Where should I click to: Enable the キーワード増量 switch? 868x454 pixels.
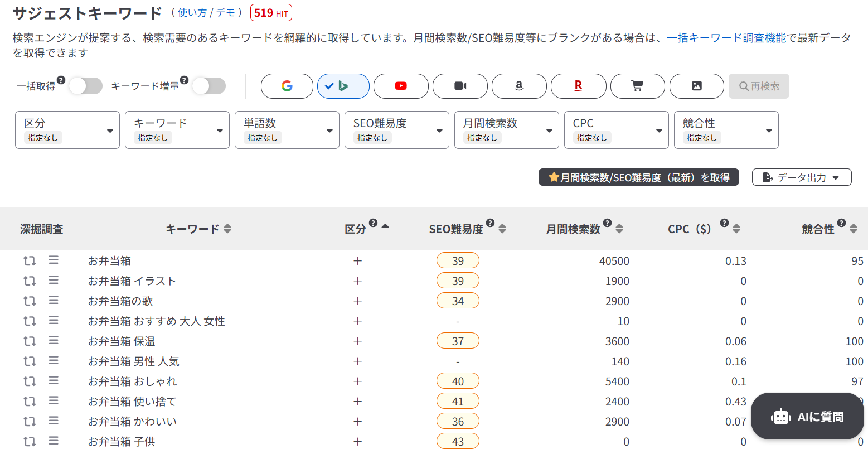click(208, 86)
